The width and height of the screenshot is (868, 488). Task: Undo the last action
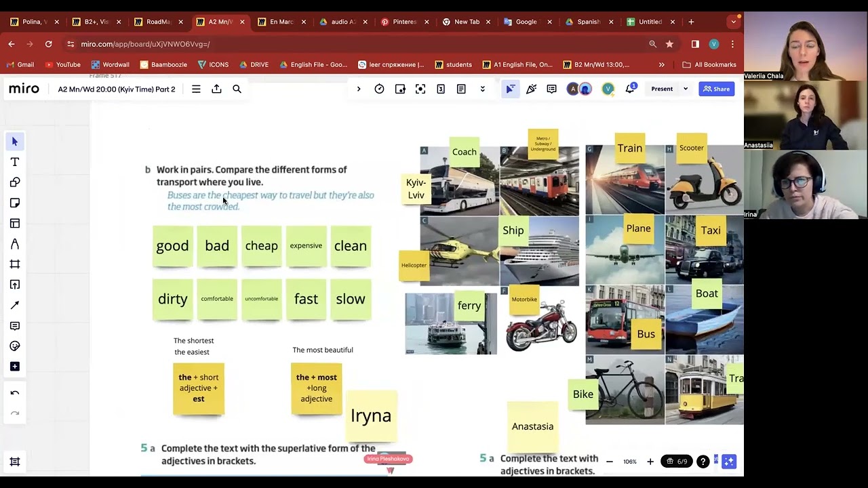click(15, 393)
